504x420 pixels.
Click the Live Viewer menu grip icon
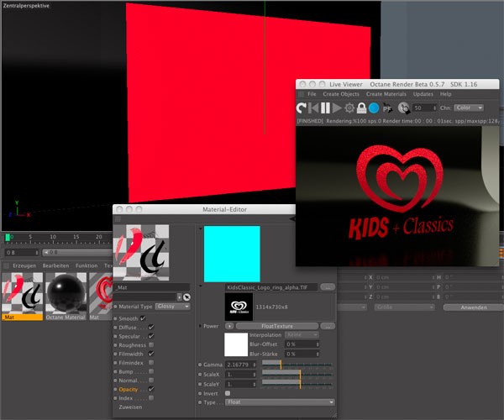(302, 94)
